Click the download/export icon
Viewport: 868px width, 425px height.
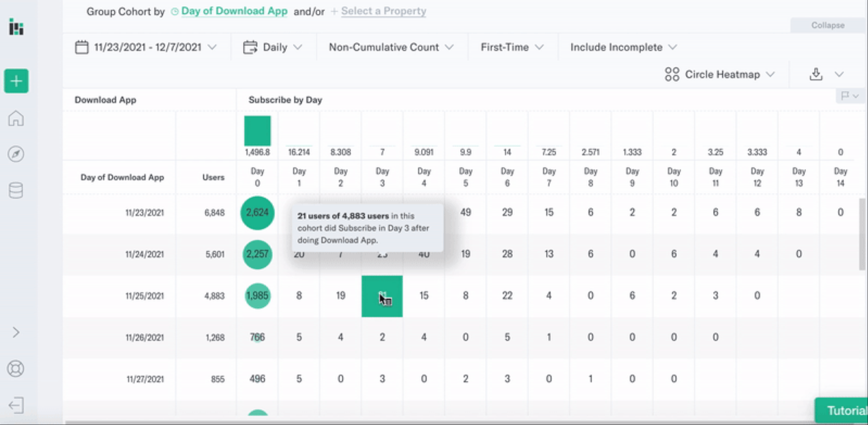tap(816, 73)
